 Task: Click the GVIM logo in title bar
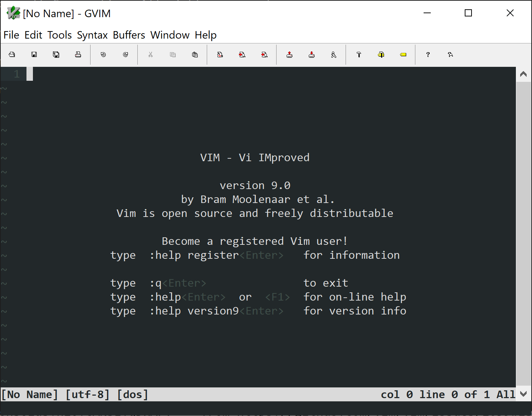(13, 13)
